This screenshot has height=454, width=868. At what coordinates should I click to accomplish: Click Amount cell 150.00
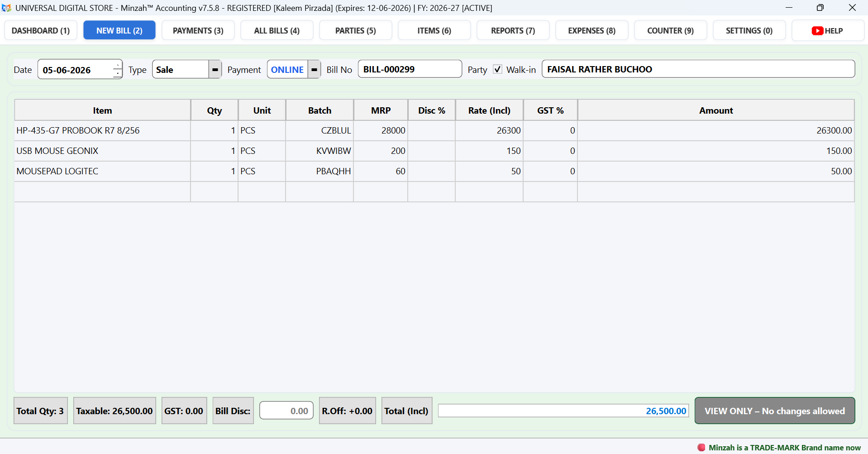[x=716, y=151]
